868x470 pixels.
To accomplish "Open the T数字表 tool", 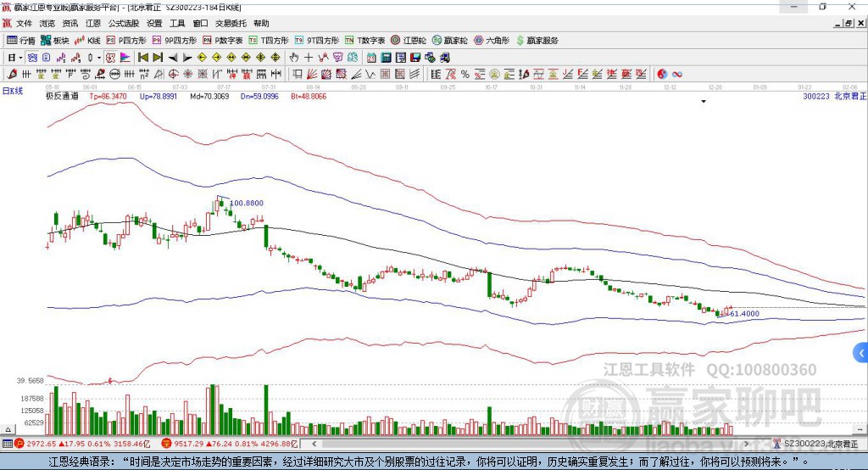I will tap(364, 41).
